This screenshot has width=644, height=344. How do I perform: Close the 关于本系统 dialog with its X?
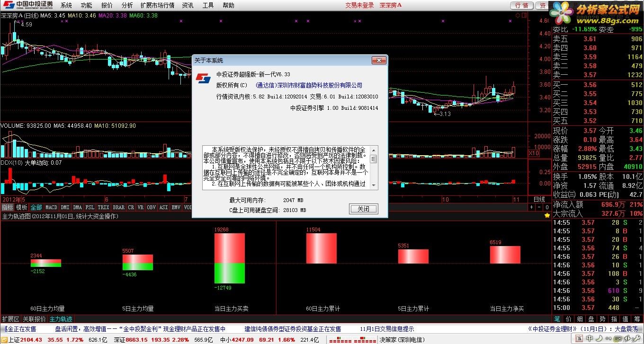pos(378,60)
